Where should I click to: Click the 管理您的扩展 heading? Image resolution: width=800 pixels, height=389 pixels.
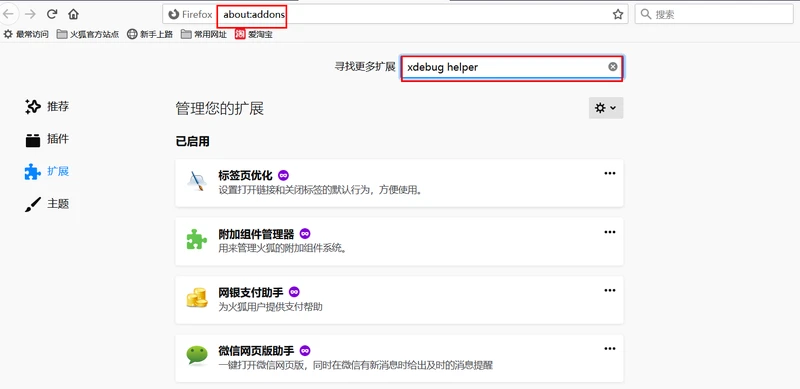tap(219, 109)
